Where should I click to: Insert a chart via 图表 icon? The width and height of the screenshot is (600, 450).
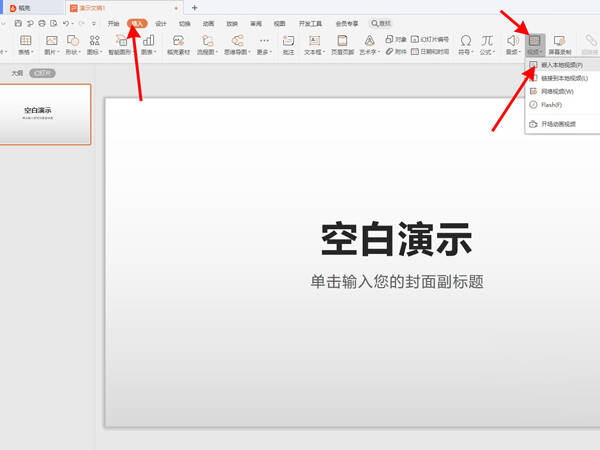click(x=148, y=40)
